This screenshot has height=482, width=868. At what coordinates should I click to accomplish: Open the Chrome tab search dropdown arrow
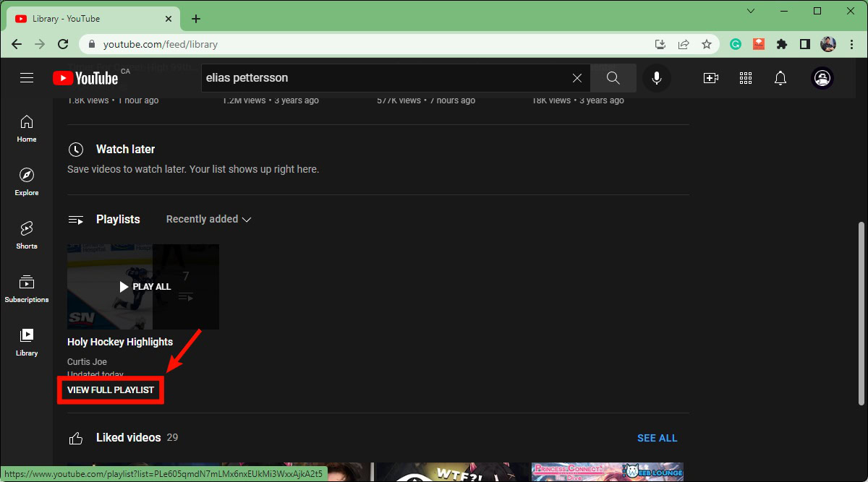click(x=752, y=11)
